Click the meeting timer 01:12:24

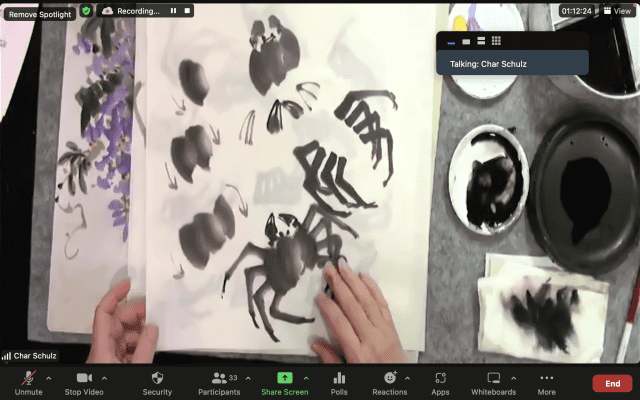(576, 11)
